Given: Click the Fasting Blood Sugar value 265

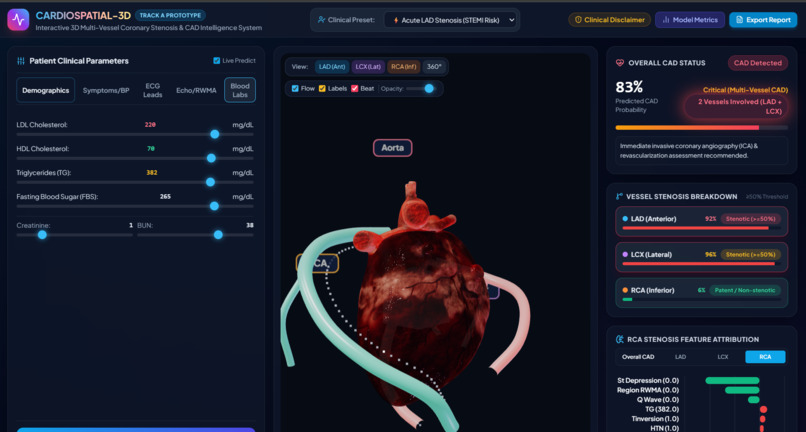Looking at the screenshot, I should coord(165,196).
